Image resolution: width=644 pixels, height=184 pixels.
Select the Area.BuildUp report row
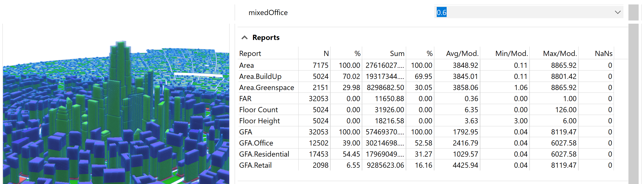click(426, 76)
